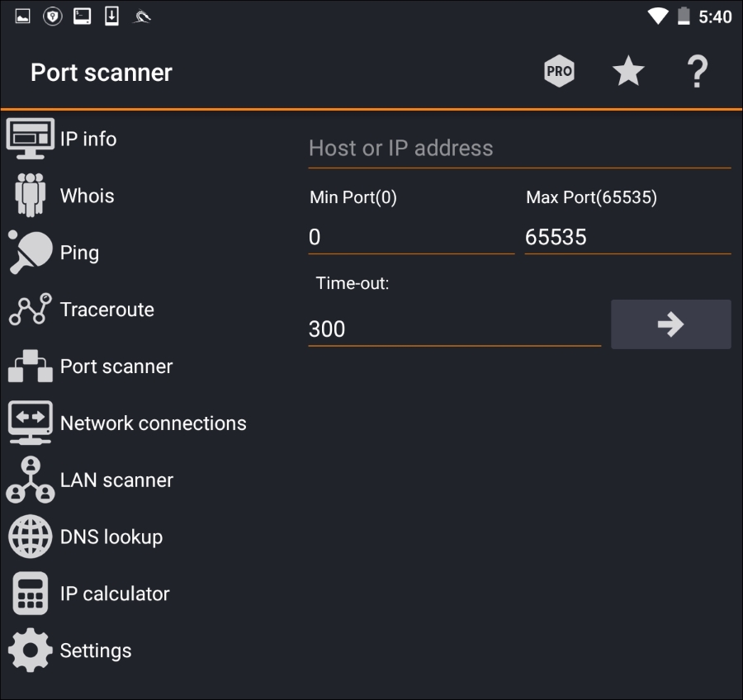The width and height of the screenshot is (743, 700).
Task: Open favorites with the star icon
Action: [627, 71]
